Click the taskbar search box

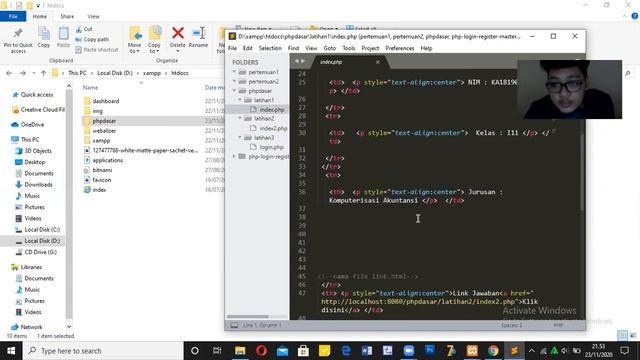[x=103, y=351]
